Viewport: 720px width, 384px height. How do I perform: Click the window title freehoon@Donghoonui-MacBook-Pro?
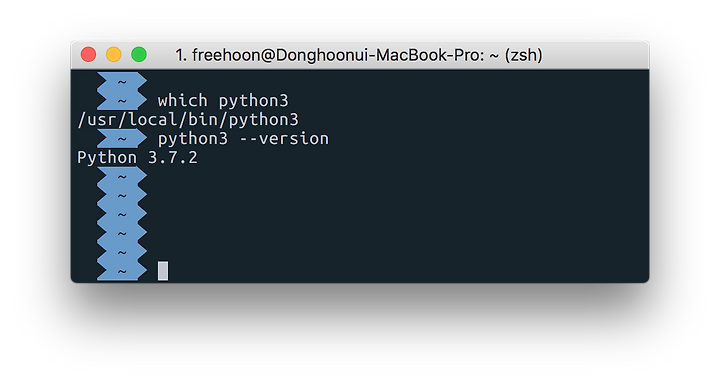pos(338,55)
